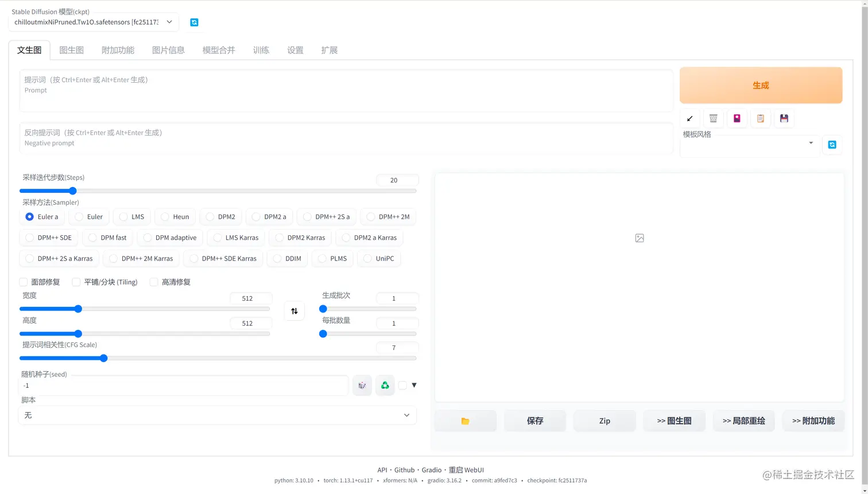Adjust the CFG Scale slider
The width and height of the screenshot is (868, 494).
(x=218, y=358)
